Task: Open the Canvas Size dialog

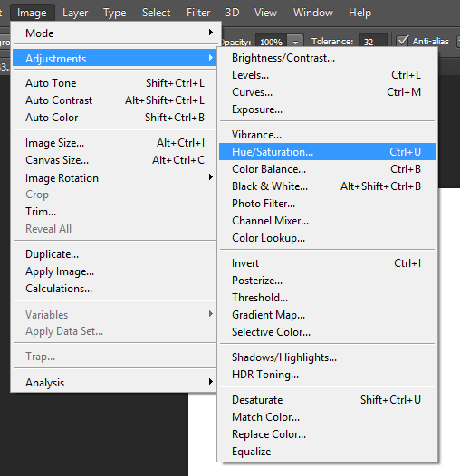Action: pyautogui.click(x=114, y=160)
